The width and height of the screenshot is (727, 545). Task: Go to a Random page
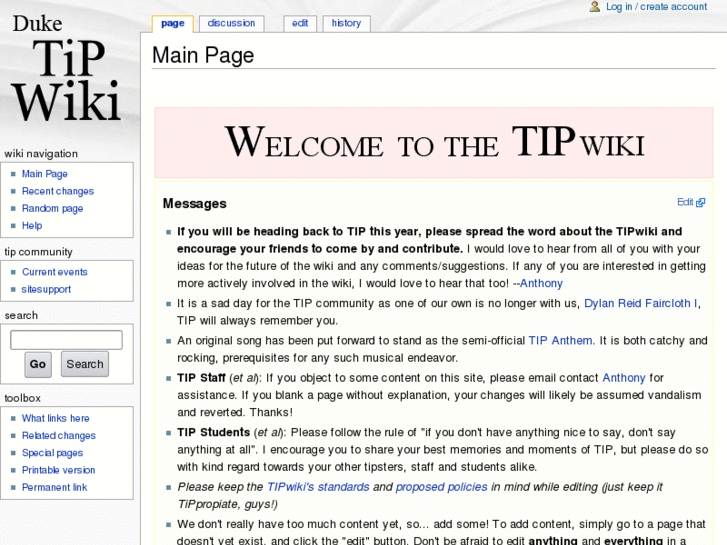click(x=52, y=208)
